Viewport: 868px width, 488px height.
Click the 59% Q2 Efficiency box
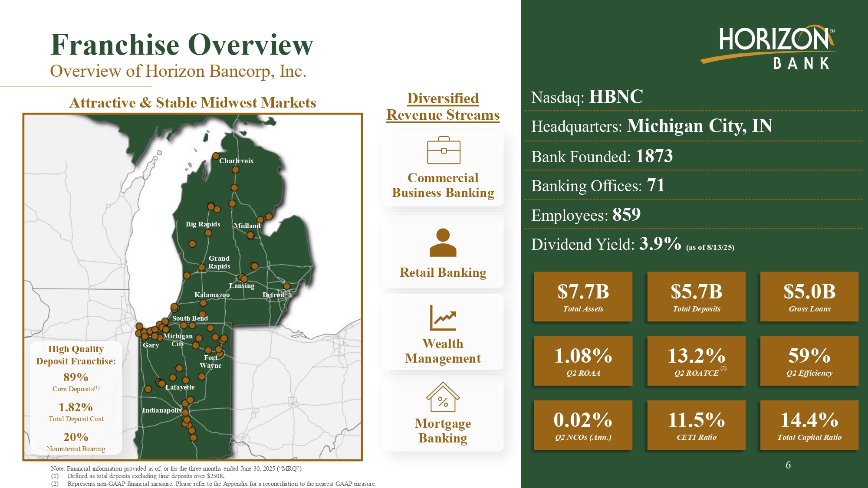coord(809,361)
